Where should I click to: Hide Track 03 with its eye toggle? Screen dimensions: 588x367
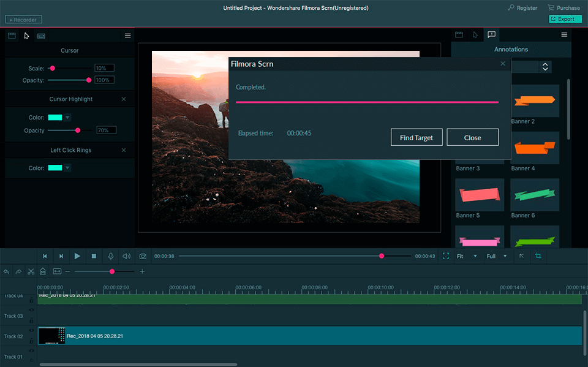[31, 311]
